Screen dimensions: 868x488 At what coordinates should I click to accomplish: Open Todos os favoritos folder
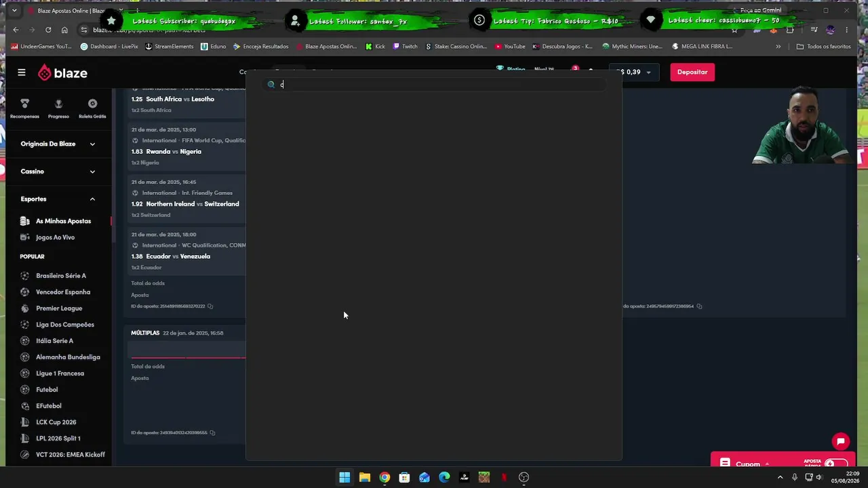[x=823, y=47]
